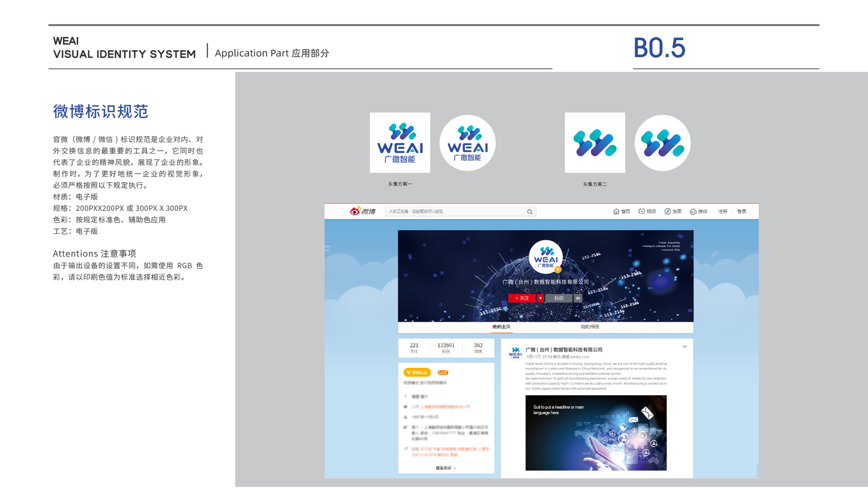The image size is (868, 488).
Task: Click the gold V verified badge on avatar
Action: click(x=557, y=270)
